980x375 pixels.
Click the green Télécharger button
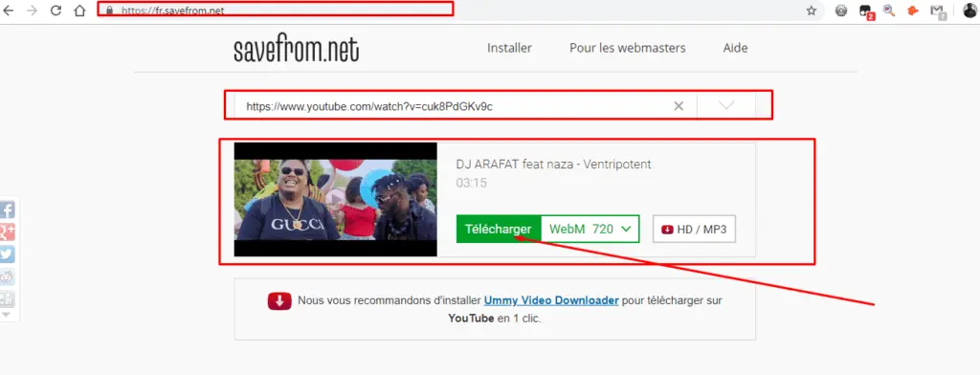[x=498, y=230]
